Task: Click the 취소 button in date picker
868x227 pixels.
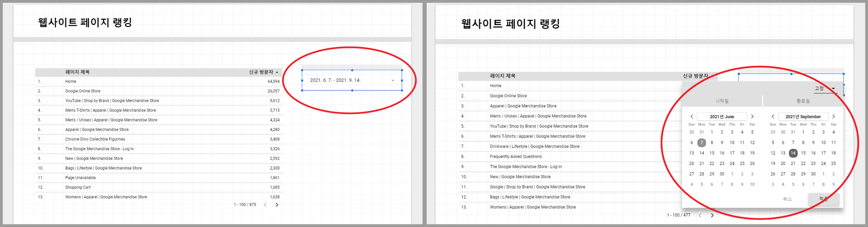Action: pos(787,199)
